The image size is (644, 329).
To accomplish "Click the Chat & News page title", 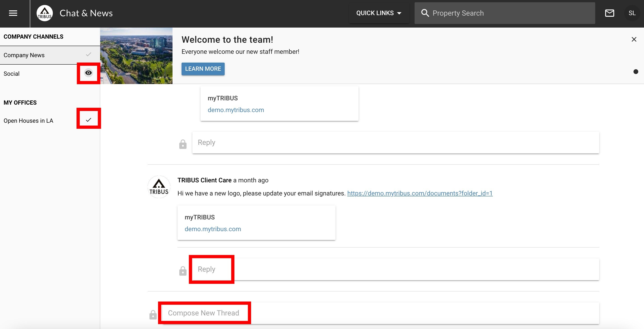I will point(86,13).
